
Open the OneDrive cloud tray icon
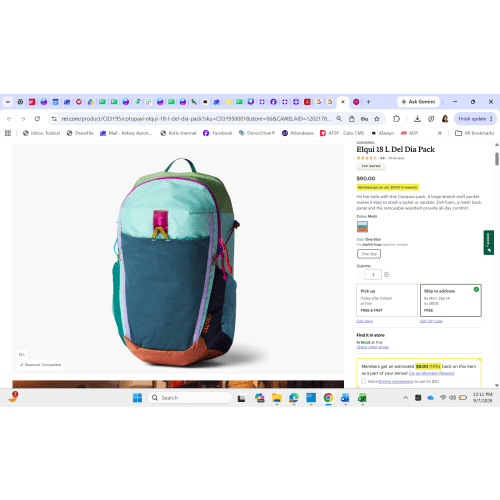pyautogui.click(x=431, y=398)
